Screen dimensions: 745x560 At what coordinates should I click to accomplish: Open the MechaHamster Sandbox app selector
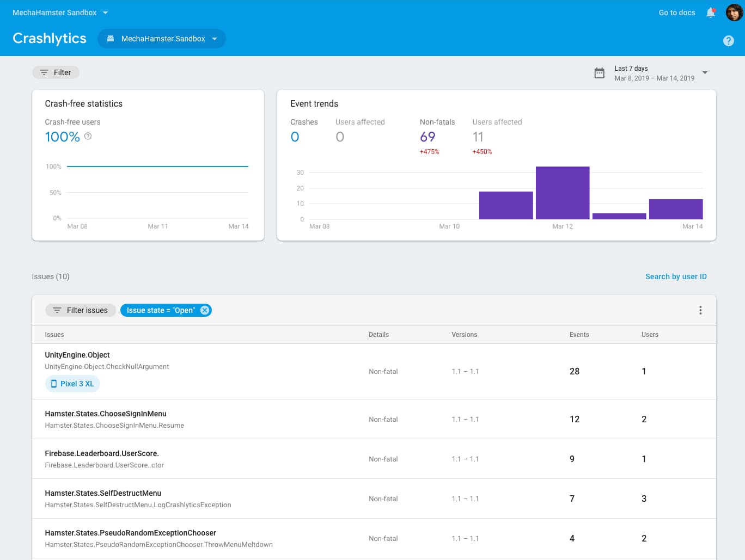tap(162, 39)
